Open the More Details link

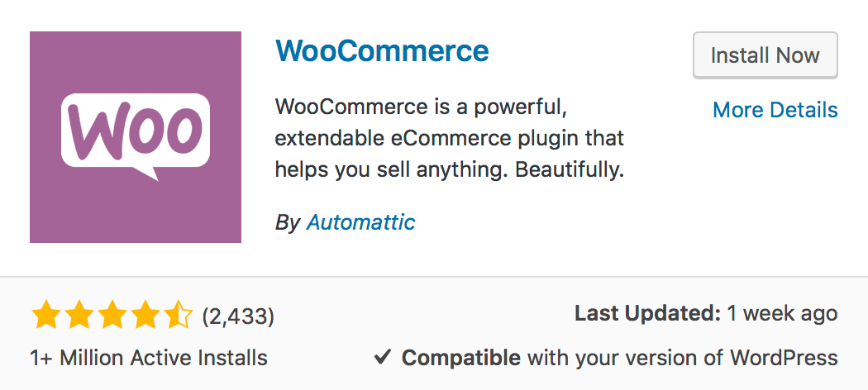pyautogui.click(x=775, y=110)
